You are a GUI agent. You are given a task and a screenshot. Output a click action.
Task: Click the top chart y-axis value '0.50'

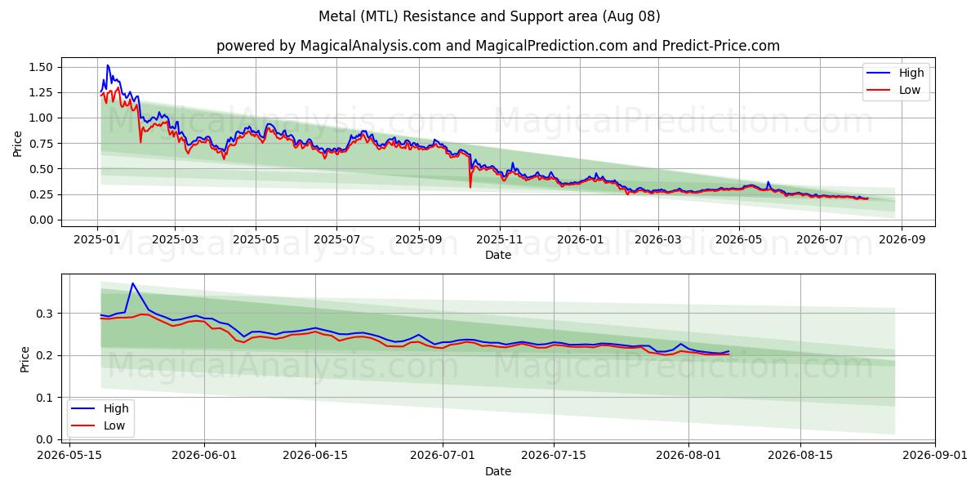pos(42,169)
